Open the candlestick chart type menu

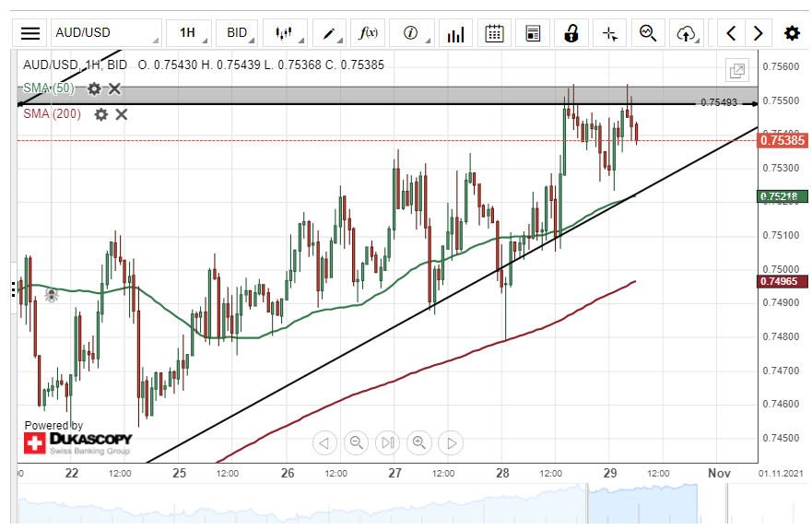(284, 33)
